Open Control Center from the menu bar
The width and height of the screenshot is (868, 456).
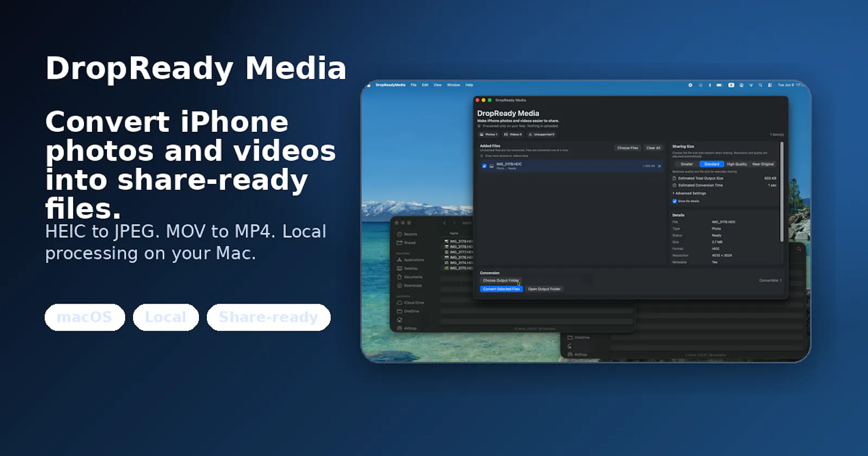point(770,85)
